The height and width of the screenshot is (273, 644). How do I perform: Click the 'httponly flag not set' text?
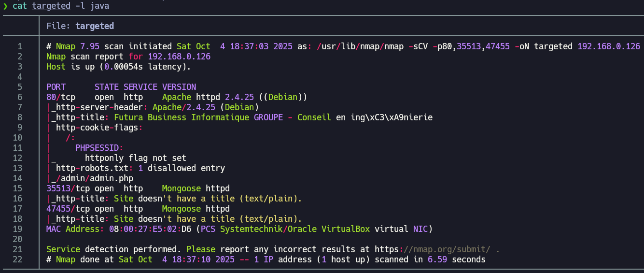135,158
